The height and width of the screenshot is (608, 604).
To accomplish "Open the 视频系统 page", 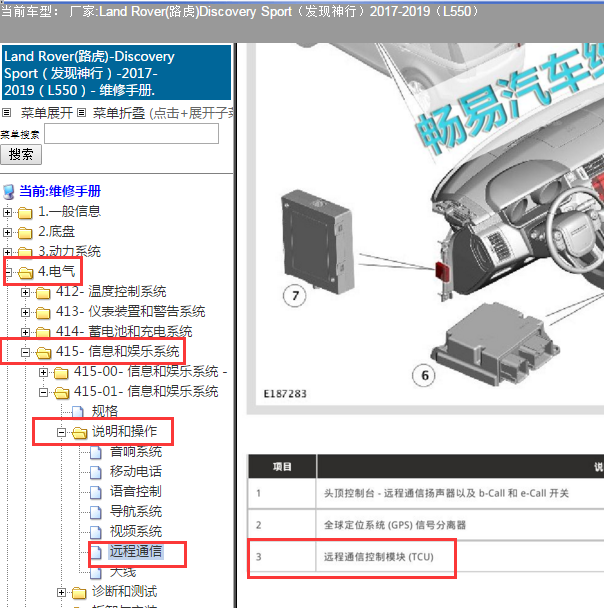I will point(136,532).
